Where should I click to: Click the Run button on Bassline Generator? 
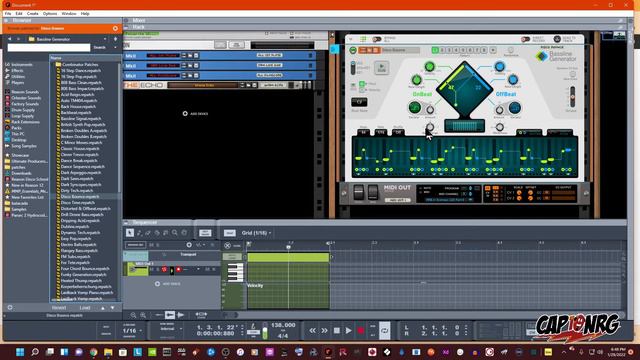[x=382, y=67]
